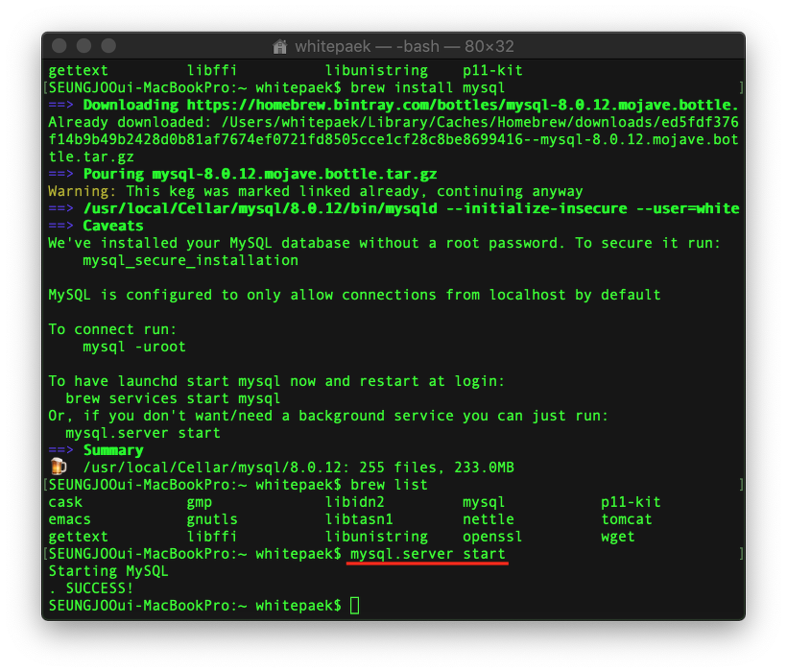
Task: Click 'cask' in brew list output
Action: (65, 502)
